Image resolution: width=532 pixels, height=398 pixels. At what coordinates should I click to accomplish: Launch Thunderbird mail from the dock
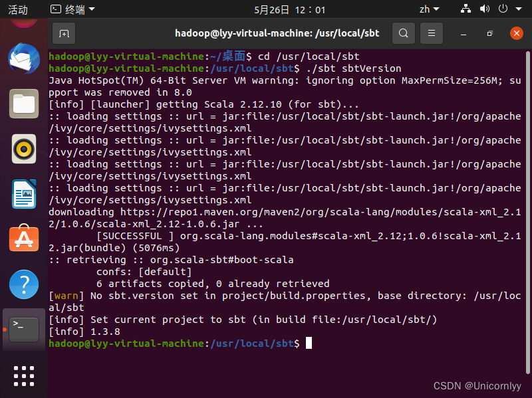click(x=24, y=58)
